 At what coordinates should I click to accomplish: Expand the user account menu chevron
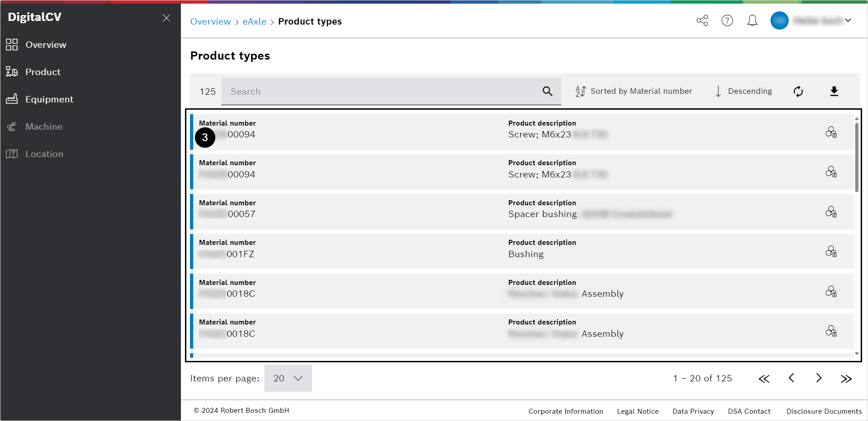click(x=848, y=20)
